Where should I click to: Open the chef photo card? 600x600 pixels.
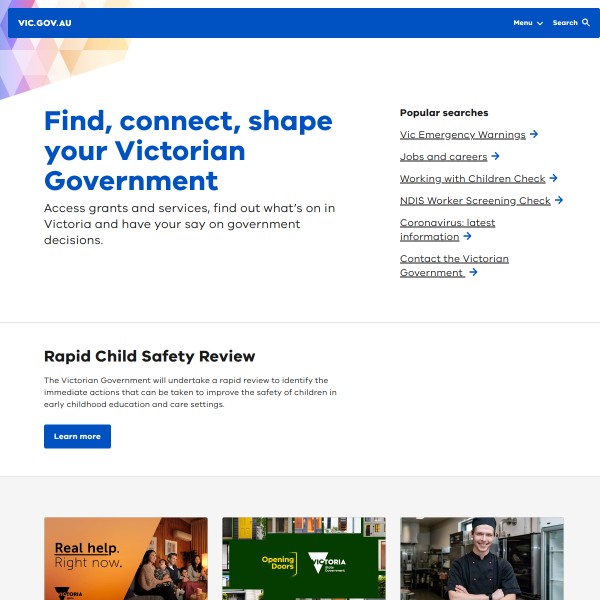pyautogui.click(x=482, y=557)
